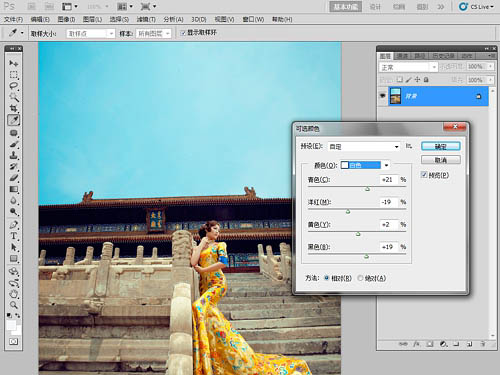Select the History Brush tool
The width and height of the screenshot is (500, 375).
pos(14,166)
